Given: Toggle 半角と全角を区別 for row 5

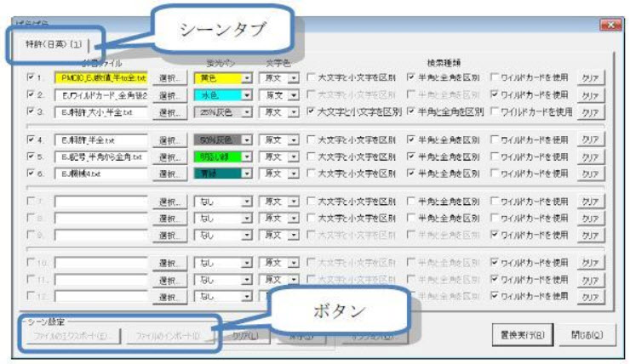Looking at the screenshot, I should point(412,156).
